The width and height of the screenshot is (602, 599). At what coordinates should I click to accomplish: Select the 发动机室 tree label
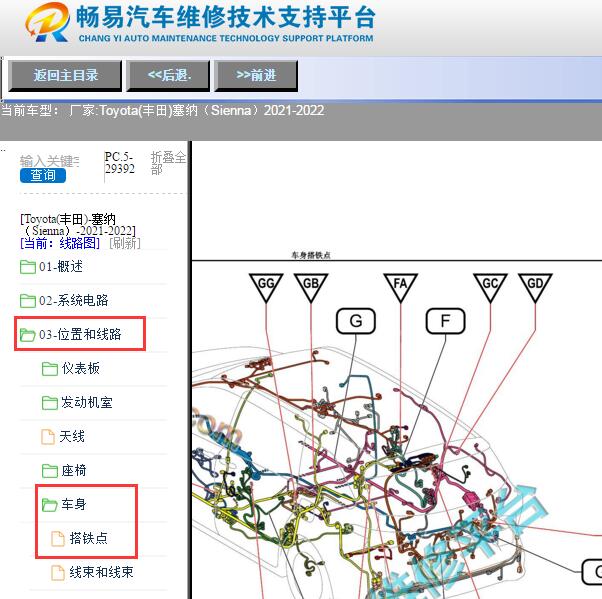tap(87, 402)
